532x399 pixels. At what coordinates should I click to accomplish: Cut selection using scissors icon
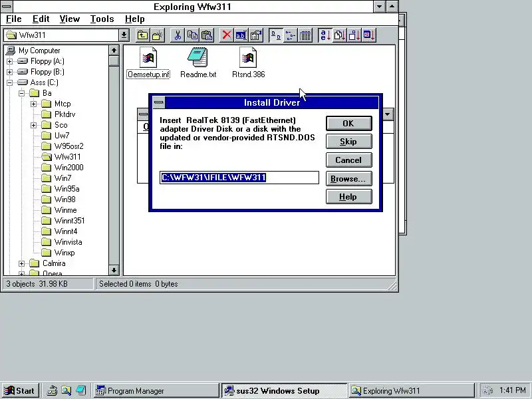point(178,35)
